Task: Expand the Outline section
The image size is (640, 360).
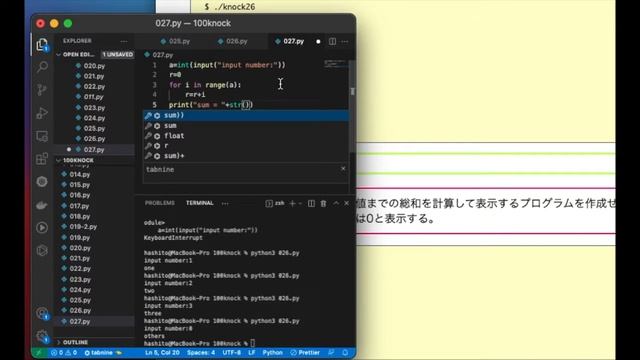Action: [x=75, y=342]
